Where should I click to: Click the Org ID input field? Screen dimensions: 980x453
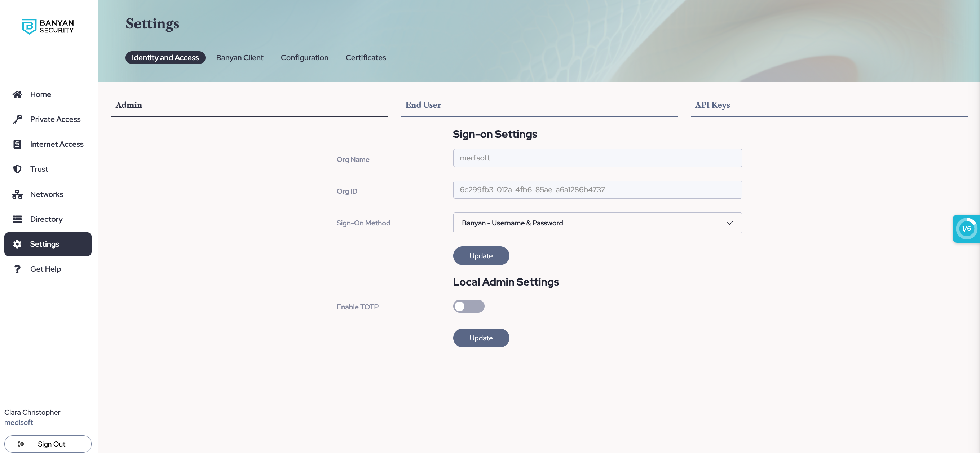tap(597, 190)
